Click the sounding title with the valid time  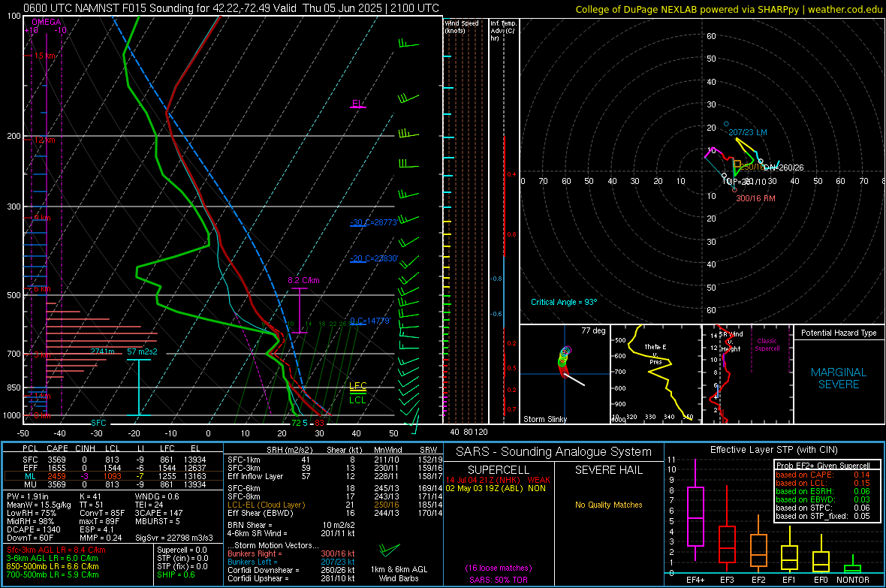(231, 8)
